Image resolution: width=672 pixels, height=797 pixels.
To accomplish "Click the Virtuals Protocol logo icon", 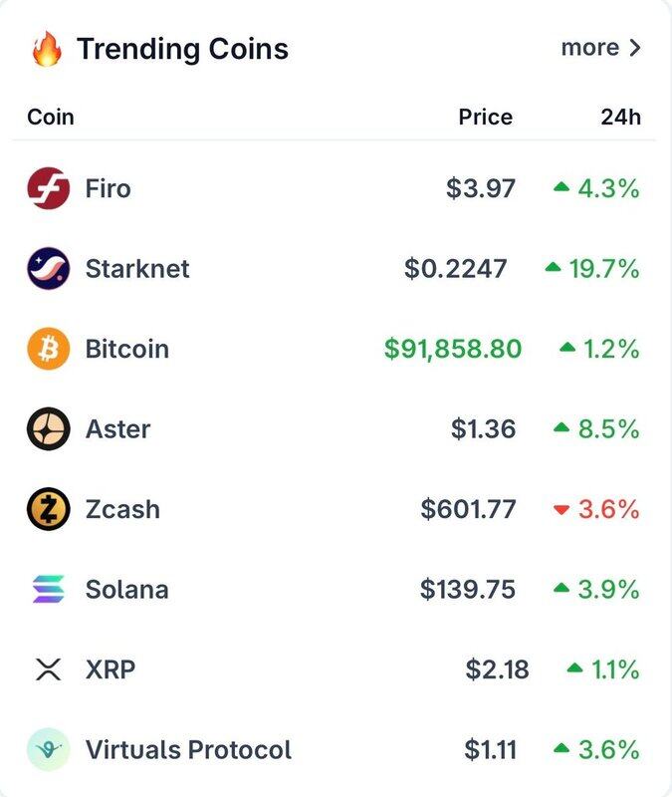I will pos(48,749).
